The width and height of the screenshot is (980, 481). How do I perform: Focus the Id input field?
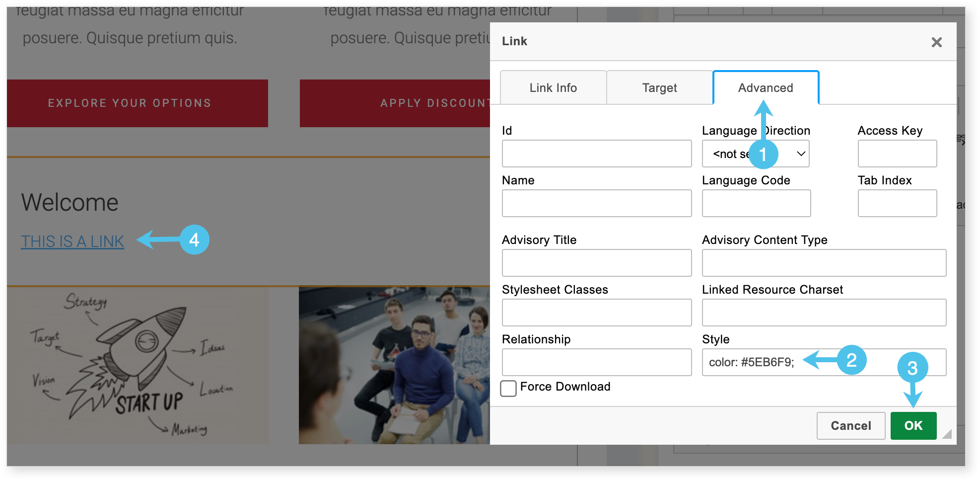pos(597,154)
